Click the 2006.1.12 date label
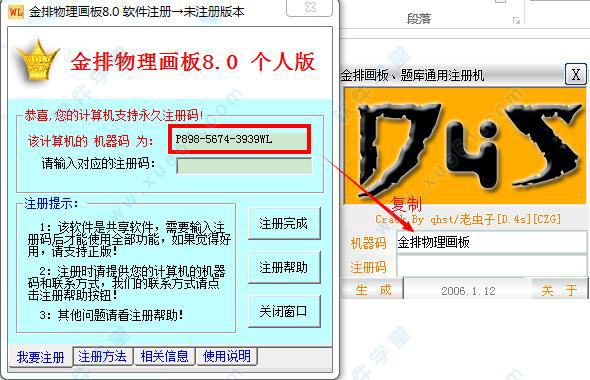Screen dimensions: 590x380 click(x=468, y=291)
